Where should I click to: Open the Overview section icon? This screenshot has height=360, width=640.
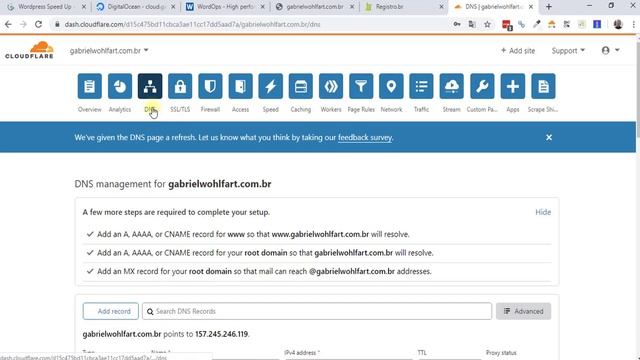pos(89,86)
